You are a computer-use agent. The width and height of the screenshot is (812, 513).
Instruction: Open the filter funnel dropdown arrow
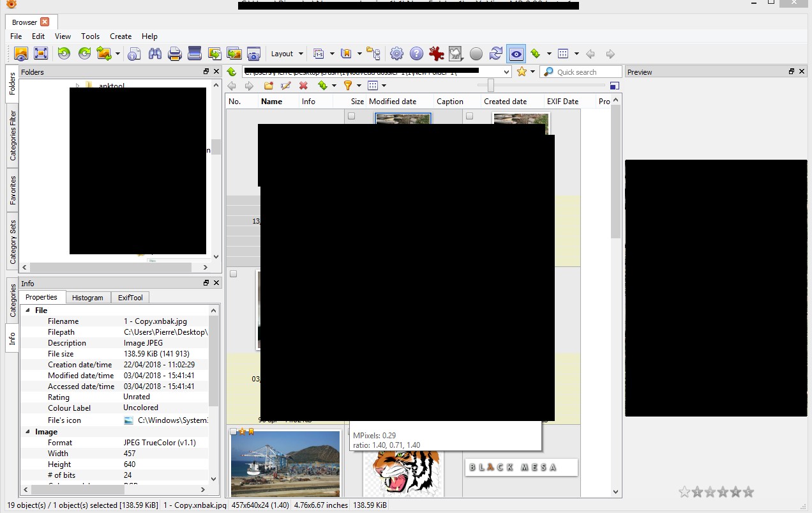click(x=359, y=86)
